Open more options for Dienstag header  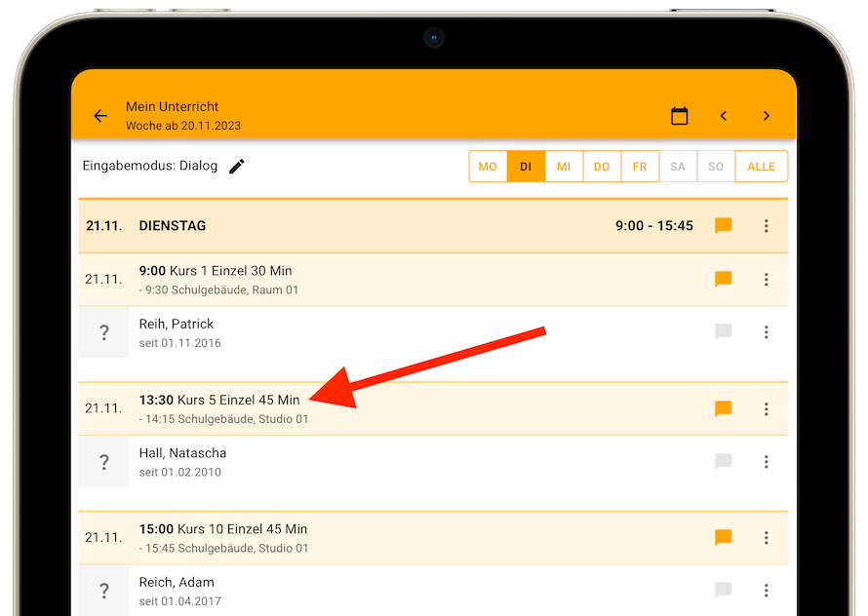click(767, 226)
